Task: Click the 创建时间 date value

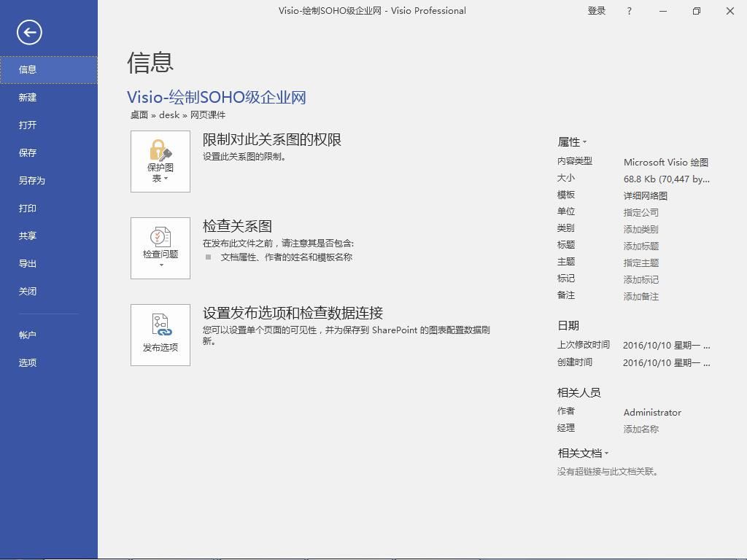Action: [667, 363]
